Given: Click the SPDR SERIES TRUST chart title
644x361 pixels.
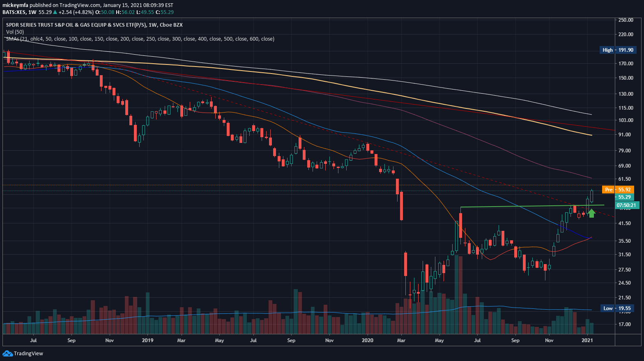Looking at the screenshot, I should pos(94,25).
